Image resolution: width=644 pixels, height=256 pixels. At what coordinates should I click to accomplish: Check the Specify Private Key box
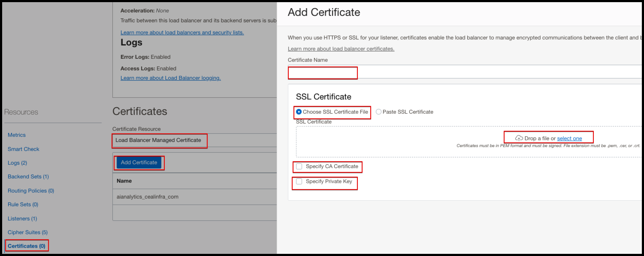click(x=299, y=181)
